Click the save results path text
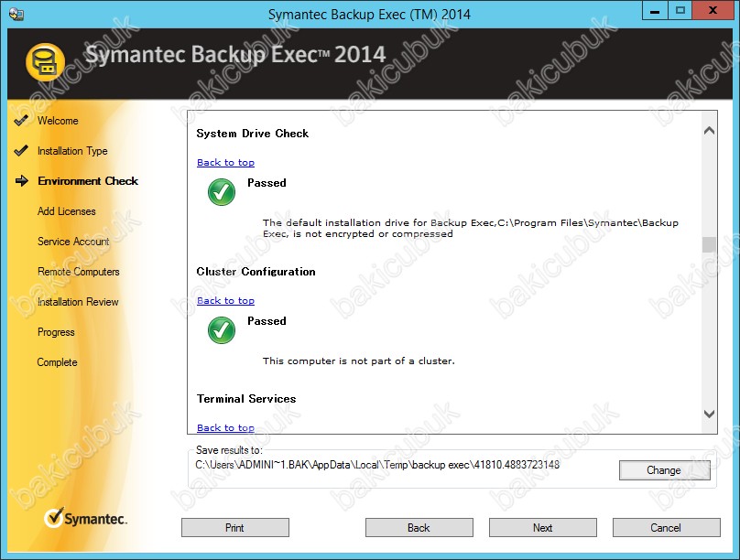740x560 pixels. [377, 465]
